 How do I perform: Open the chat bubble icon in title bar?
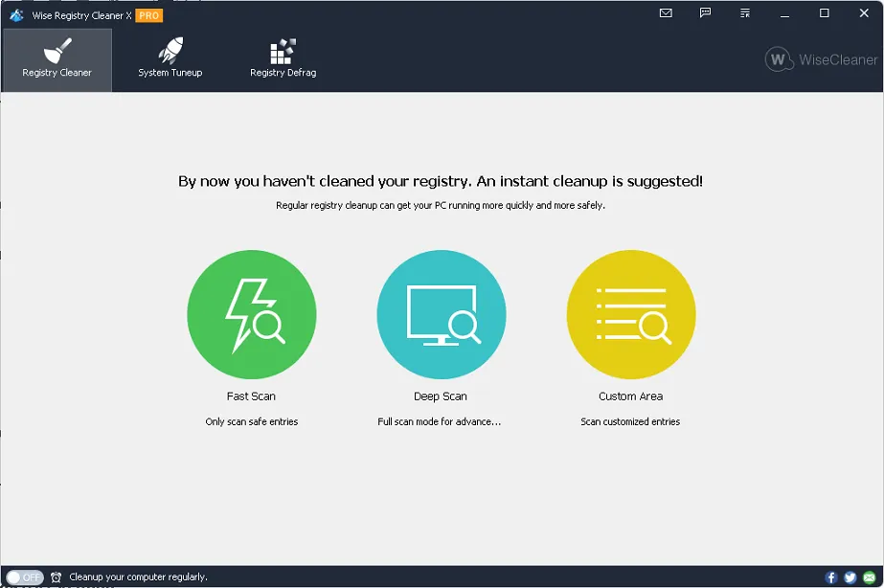pos(706,13)
